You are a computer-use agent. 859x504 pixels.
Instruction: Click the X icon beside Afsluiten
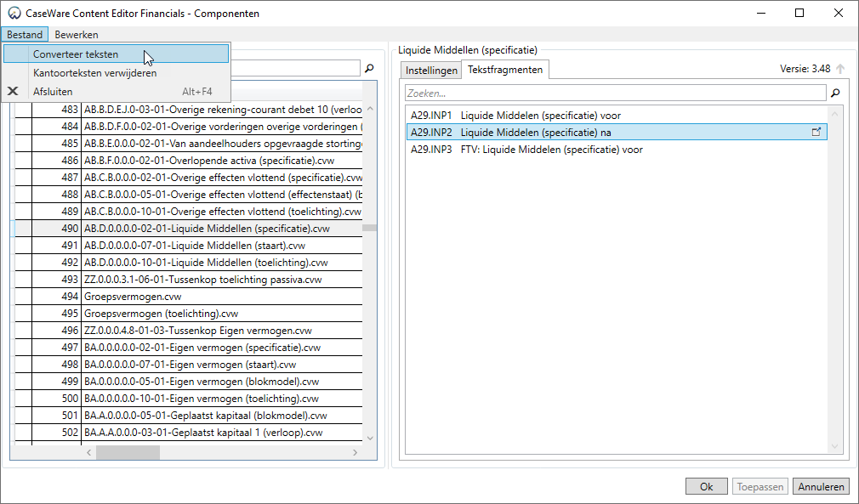click(13, 92)
